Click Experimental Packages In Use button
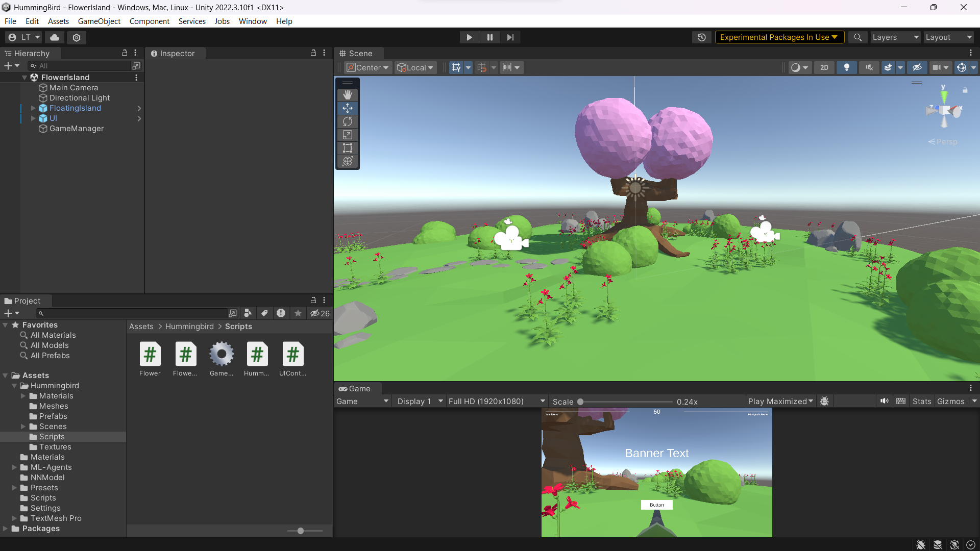The image size is (980, 551). tap(778, 37)
